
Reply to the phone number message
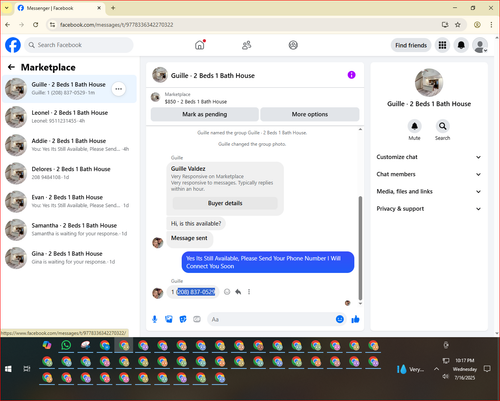[x=238, y=292]
